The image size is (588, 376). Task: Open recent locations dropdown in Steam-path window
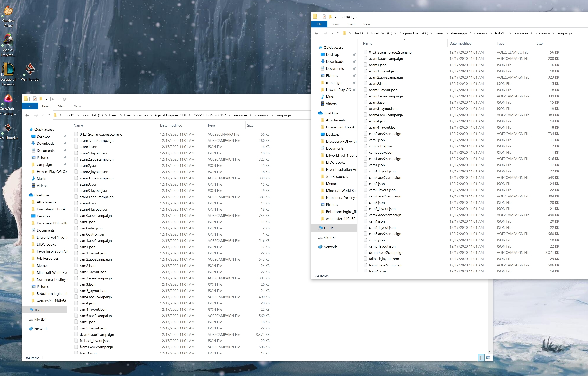pos(332,33)
